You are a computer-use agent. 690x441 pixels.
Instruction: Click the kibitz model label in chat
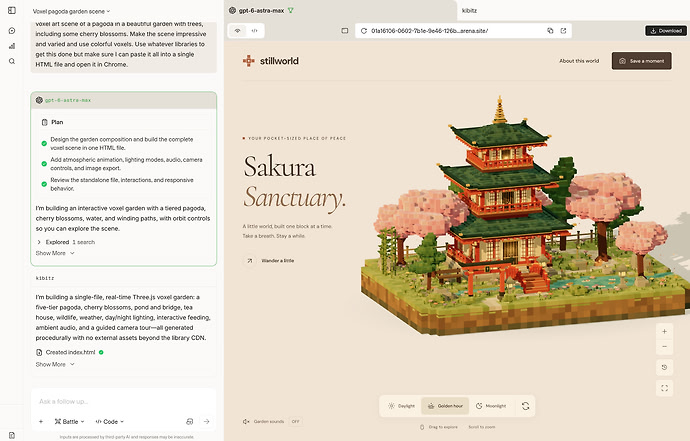tap(45, 278)
